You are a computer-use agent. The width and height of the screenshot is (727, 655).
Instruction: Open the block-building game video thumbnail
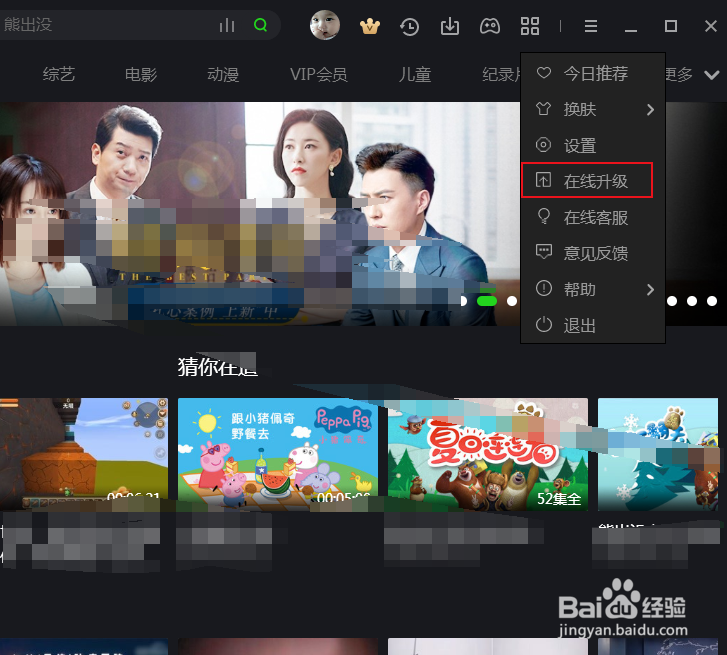[84, 454]
